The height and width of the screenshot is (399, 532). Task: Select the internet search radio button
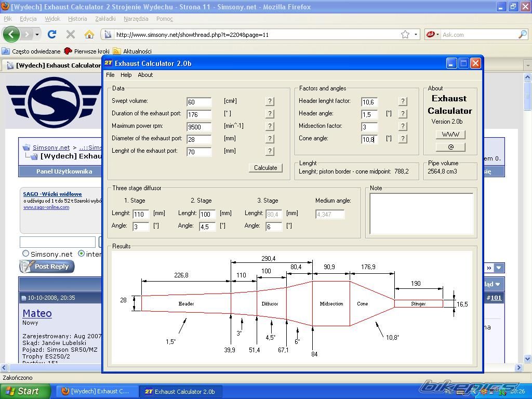[81, 254]
